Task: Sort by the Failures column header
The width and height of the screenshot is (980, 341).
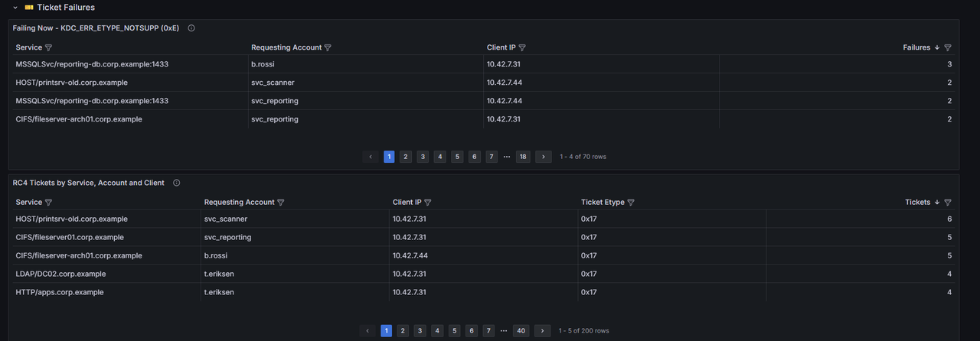Action: coord(916,47)
